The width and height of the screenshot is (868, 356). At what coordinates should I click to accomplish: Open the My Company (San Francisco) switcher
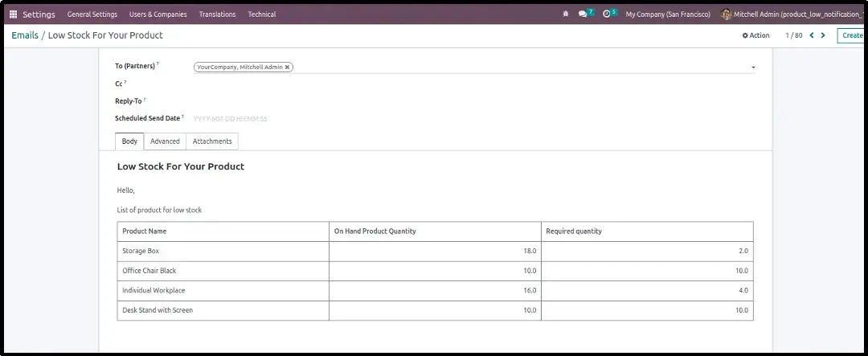668,14
